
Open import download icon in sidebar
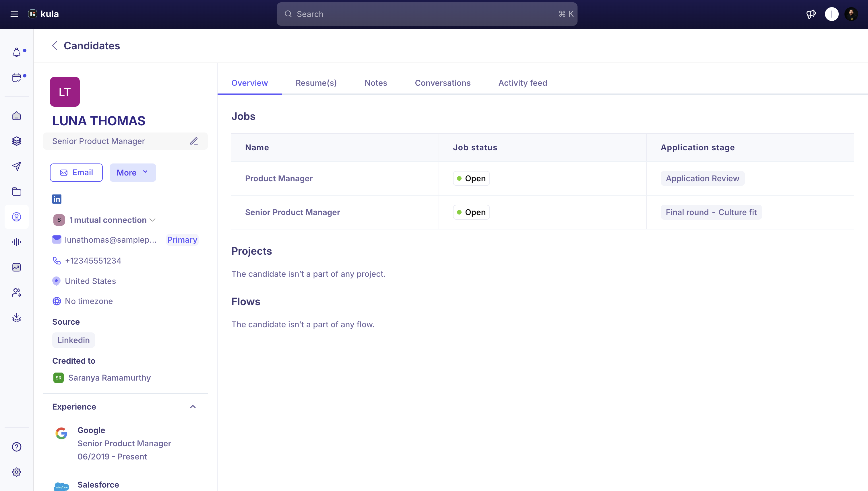coord(17,318)
